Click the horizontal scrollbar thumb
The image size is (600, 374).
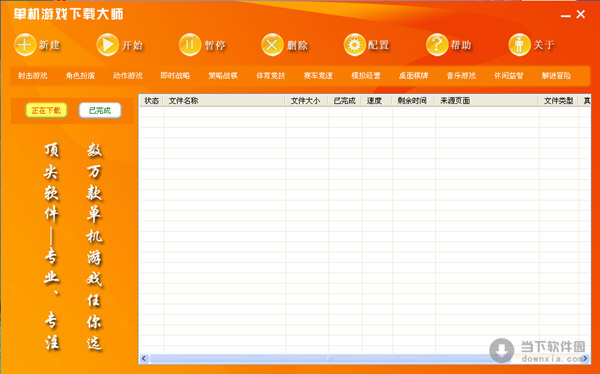point(330,359)
